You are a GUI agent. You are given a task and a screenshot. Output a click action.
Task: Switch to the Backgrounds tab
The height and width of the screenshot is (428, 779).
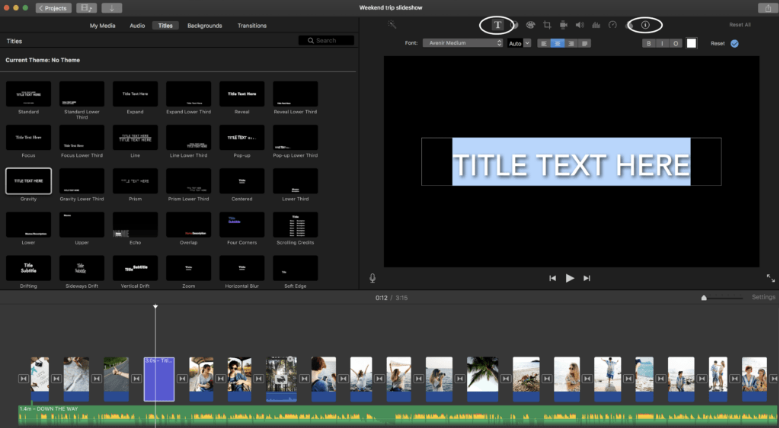205,25
